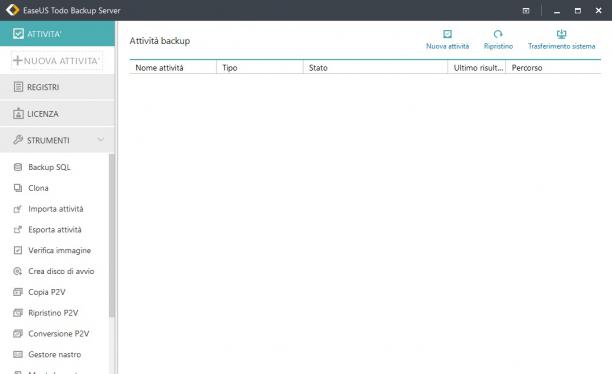The width and height of the screenshot is (612, 374).
Task: Click the Nuova attività toolbar icon
Action: (x=447, y=34)
